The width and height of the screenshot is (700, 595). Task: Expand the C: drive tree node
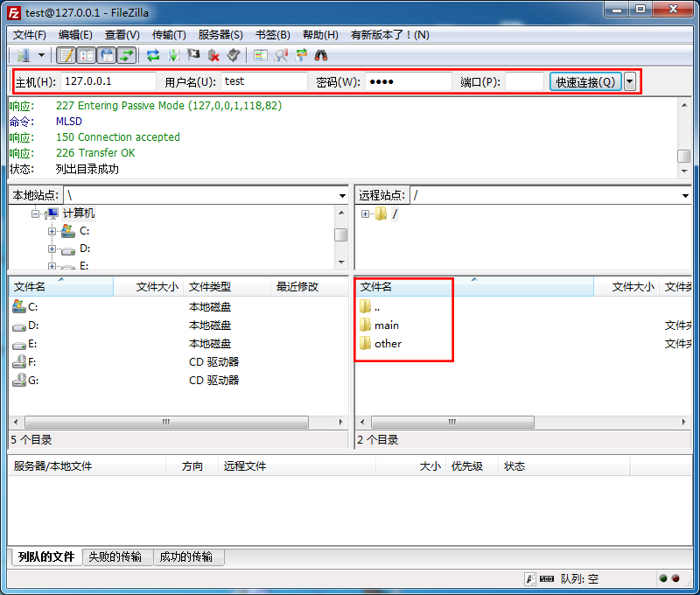click(x=52, y=231)
